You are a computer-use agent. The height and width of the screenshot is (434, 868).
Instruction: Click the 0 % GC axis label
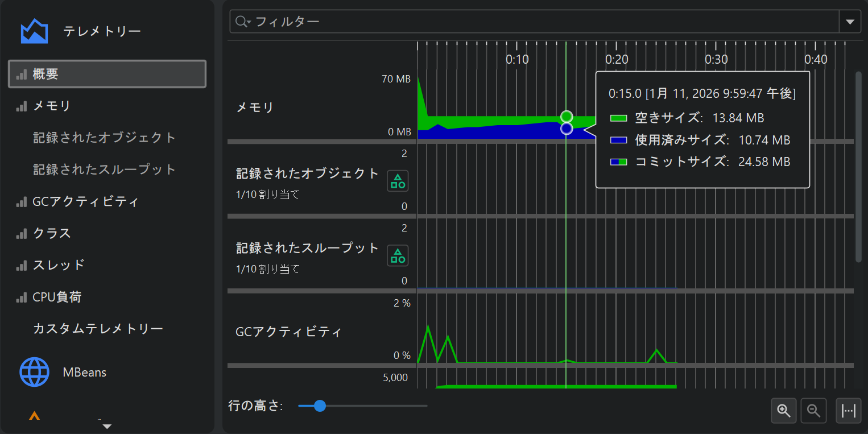402,356
